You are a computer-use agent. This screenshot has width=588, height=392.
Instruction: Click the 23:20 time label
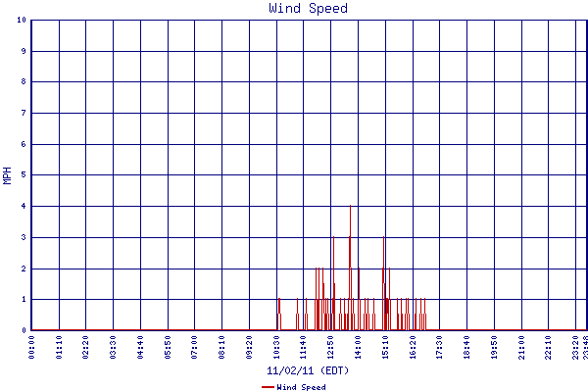coord(575,347)
